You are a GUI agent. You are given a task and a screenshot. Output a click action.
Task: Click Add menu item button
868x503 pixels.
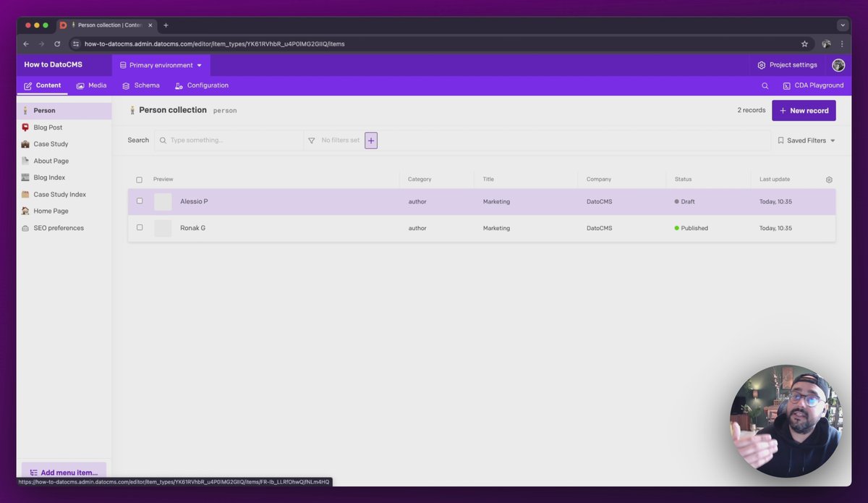[x=64, y=473]
